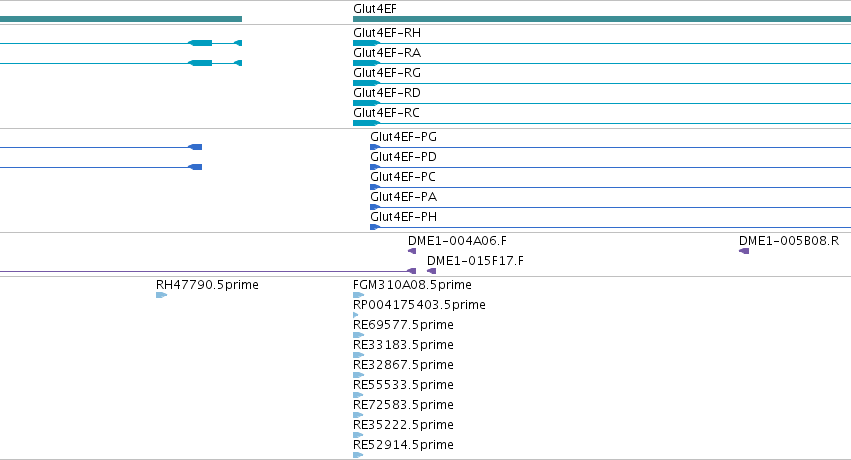This screenshot has width=851, height=460.
Task: Click the DME1-015F17.F purple arrow marker
Action: coord(431,271)
